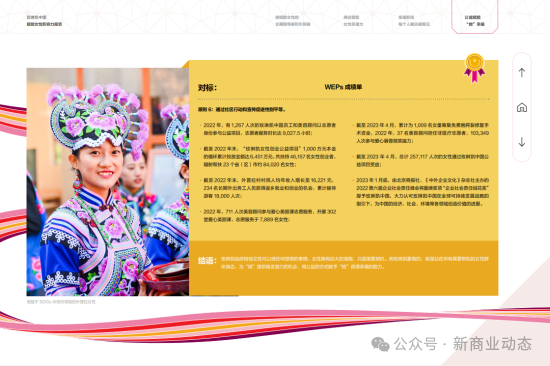Screen dimensions: 550x366
Task: Click the home icon in side navigation
Action: pyautogui.click(x=522, y=107)
